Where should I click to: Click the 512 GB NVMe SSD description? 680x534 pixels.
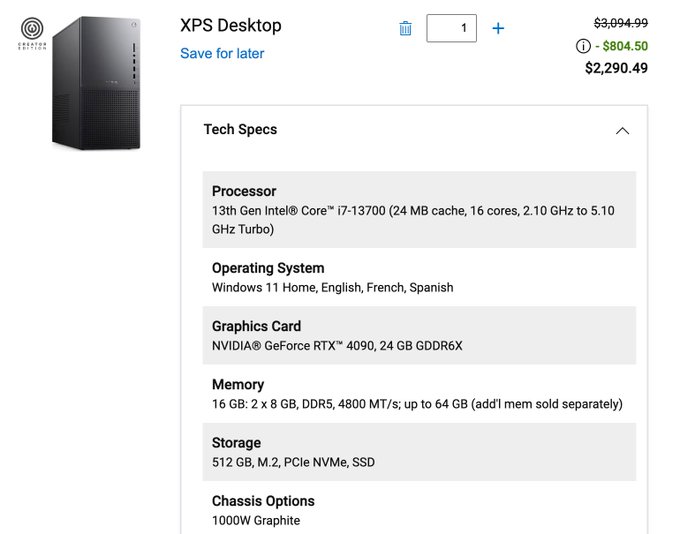(293, 462)
